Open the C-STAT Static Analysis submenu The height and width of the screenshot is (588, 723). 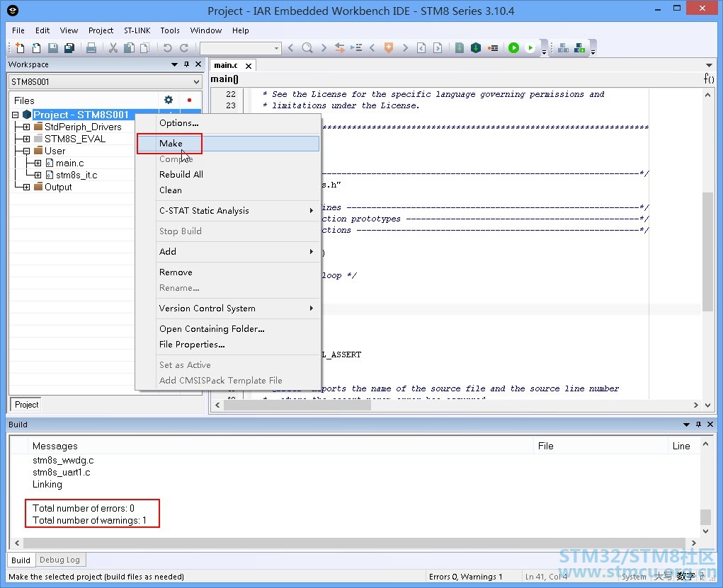(x=237, y=211)
